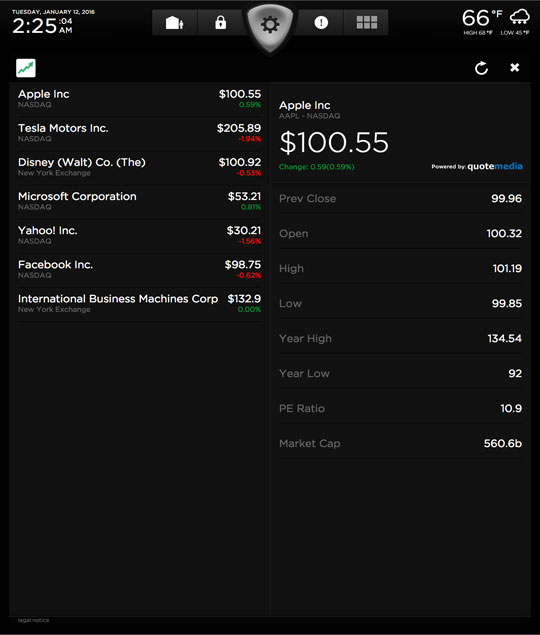Viewport: 540px width, 635px height.
Task: Select the Microsoft Corporation row
Action: [x=139, y=201]
